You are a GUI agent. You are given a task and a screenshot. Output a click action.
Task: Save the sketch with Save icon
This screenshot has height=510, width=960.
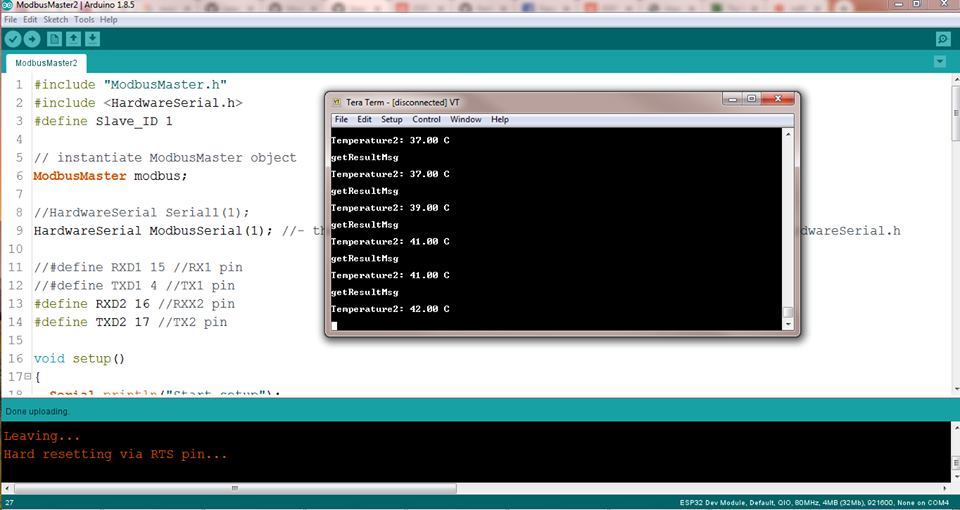tap(92, 39)
